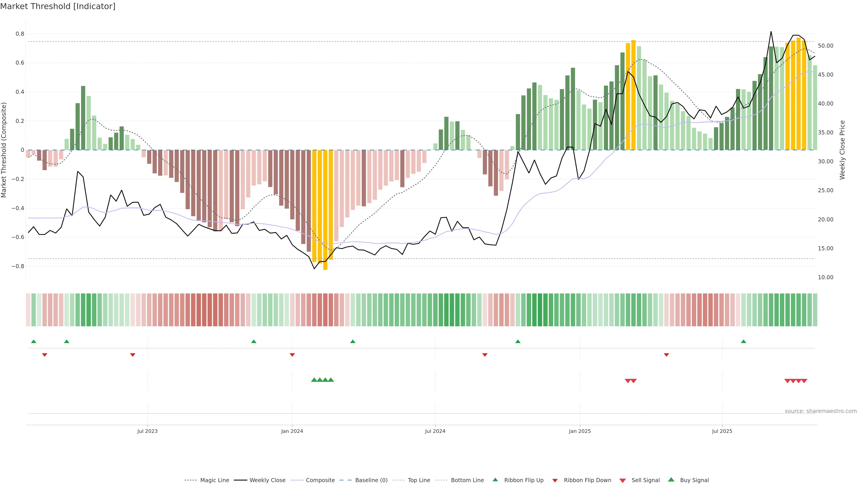The height and width of the screenshot is (488, 868).
Task: Click the Ribbon Flip Up legend triangle icon
Action: [495, 480]
